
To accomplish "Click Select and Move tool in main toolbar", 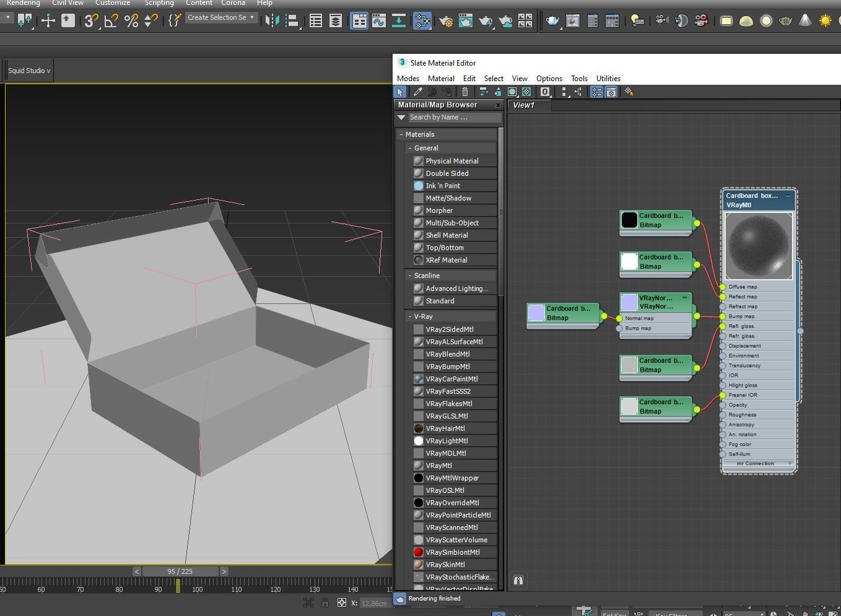I will click(x=48, y=20).
